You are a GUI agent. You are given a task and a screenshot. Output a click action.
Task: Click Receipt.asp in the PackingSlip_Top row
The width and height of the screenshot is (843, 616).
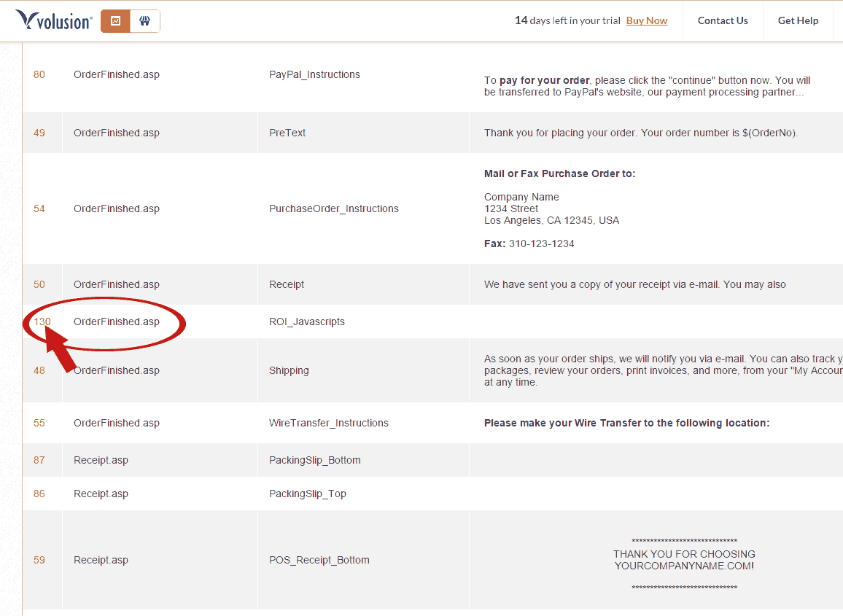[x=101, y=494]
